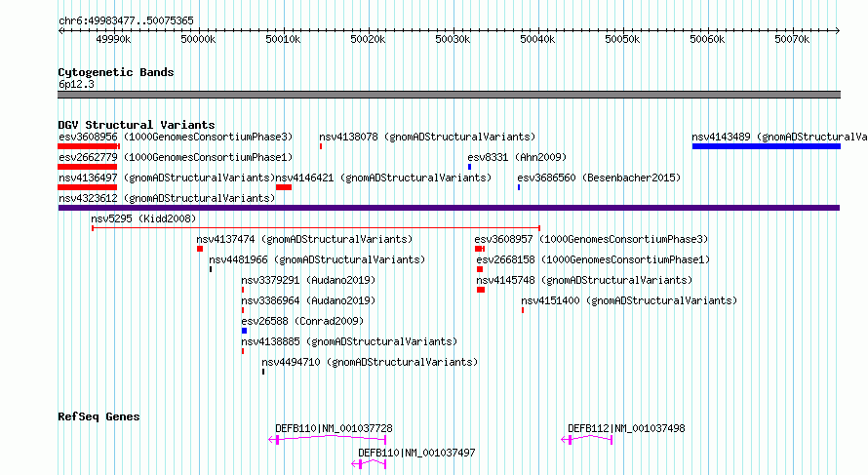The width and height of the screenshot is (868, 475).
Task: Click the esv3608957 variant label
Action: (591, 239)
